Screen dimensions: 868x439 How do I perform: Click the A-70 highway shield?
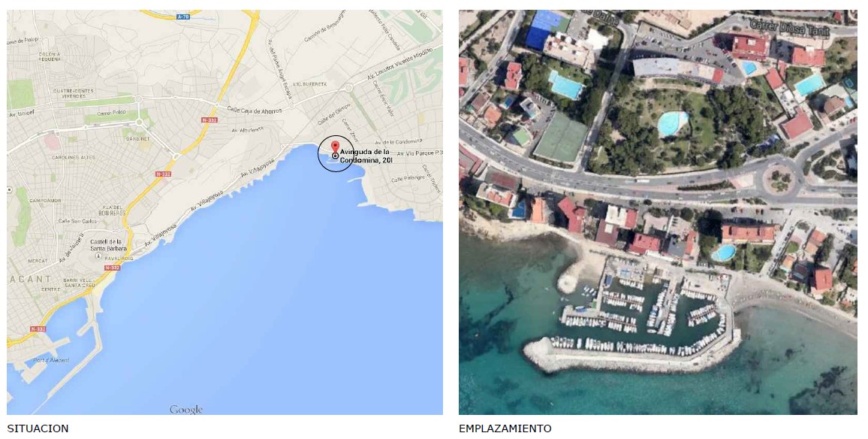tap(183, 17)
